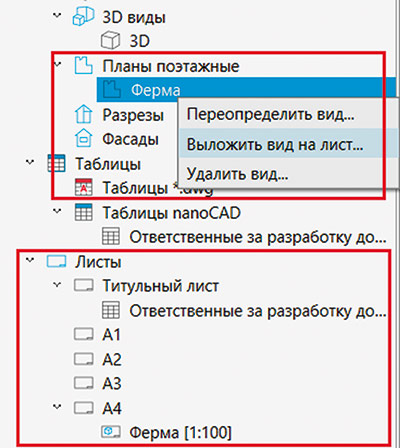Select Ответственные за разработку under Титульный лист
The height and width of the screenshot is (448, 400).
click(258, 311)
